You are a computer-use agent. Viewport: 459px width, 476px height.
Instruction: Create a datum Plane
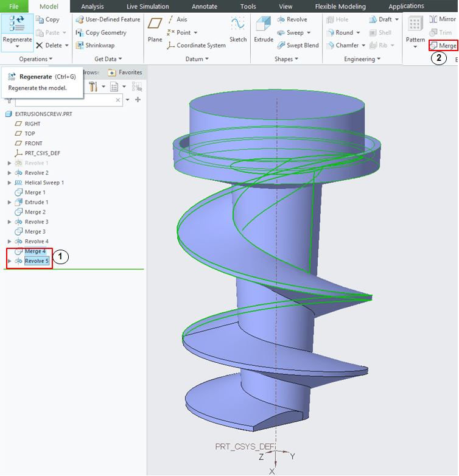(x=155, y=28)
